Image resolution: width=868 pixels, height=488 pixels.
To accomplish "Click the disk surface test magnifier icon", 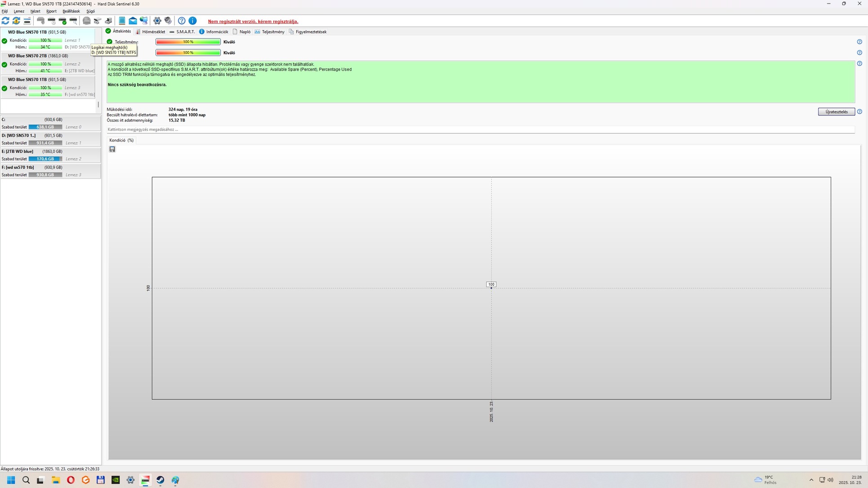I will click(x=74, y=21).
